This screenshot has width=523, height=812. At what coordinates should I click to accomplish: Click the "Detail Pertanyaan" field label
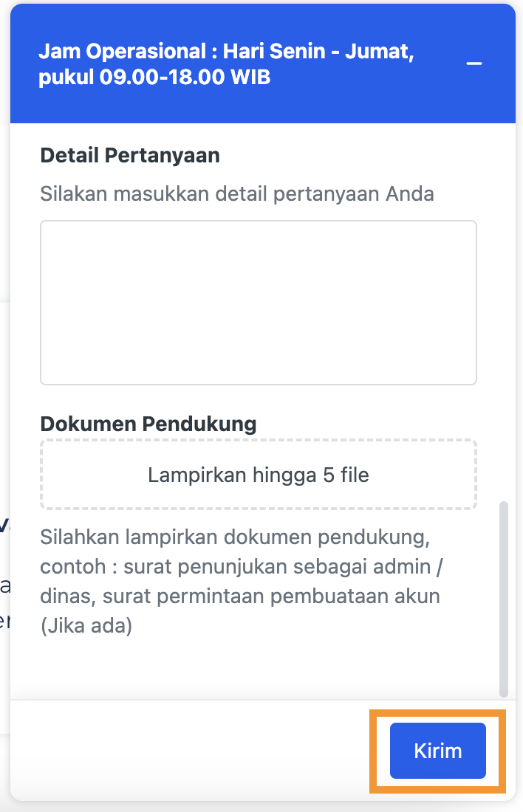(x=130, y=156)
